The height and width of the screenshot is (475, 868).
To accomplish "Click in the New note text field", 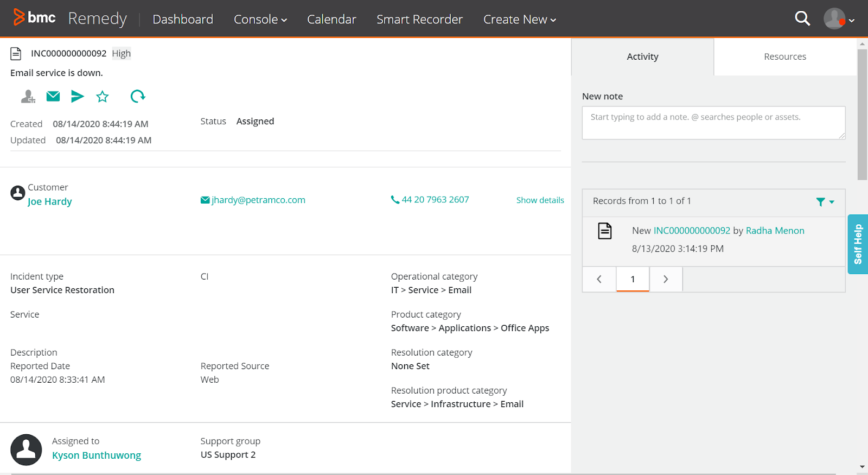I will coord(713,123).
